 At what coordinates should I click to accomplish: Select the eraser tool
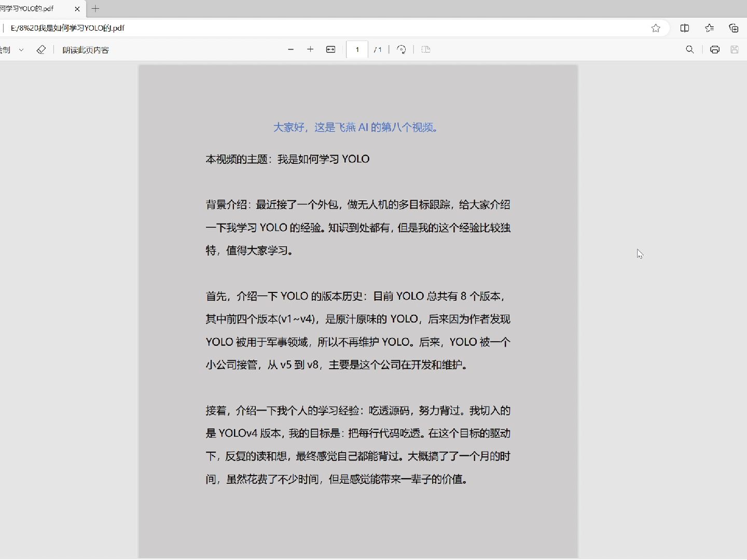coord(41,50)
